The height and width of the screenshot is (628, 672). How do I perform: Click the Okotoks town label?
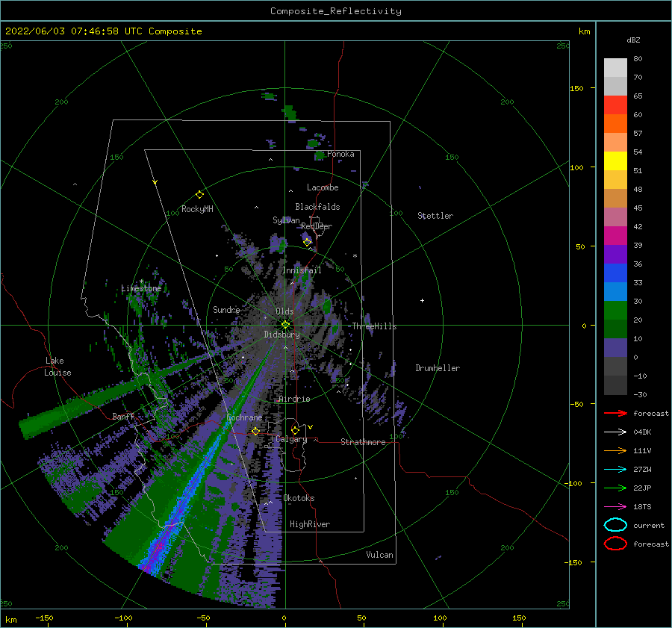(299, 498)
